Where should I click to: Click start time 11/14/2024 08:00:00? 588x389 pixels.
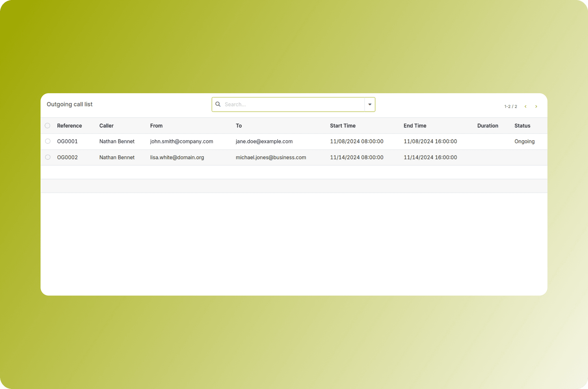[x=357, y=157]
